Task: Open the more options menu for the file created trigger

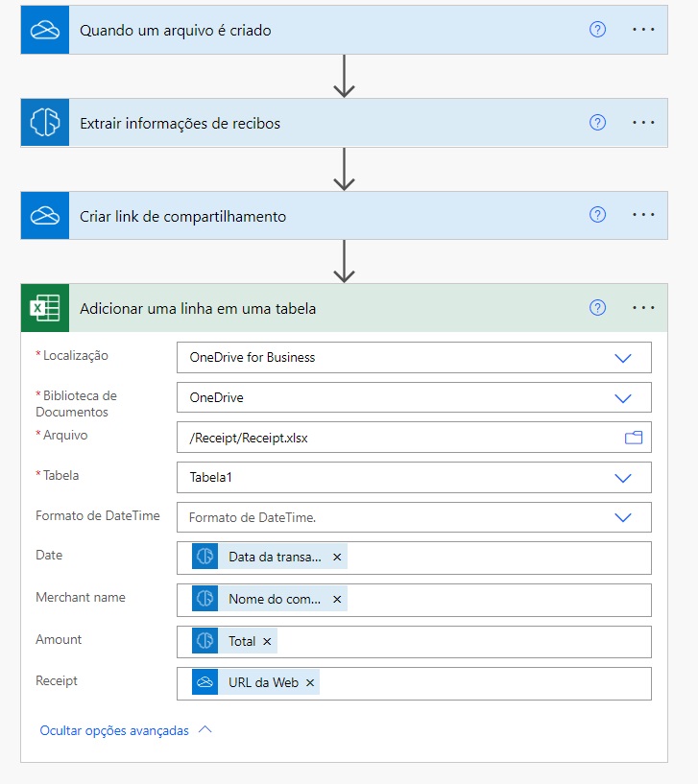Action: 643,30
